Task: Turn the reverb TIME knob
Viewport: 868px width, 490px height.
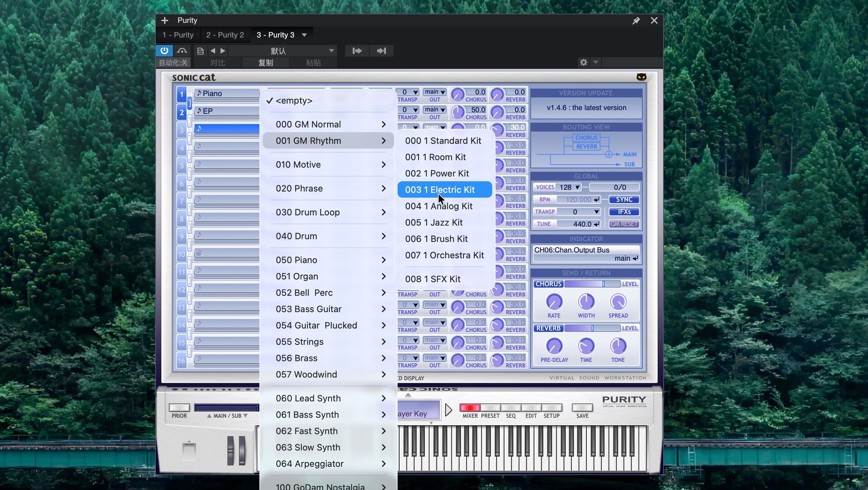Action: pos(586,346)
